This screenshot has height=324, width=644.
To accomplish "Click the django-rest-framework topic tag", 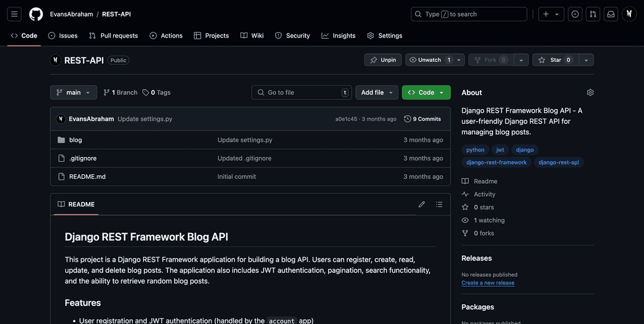I will [496, 162].
